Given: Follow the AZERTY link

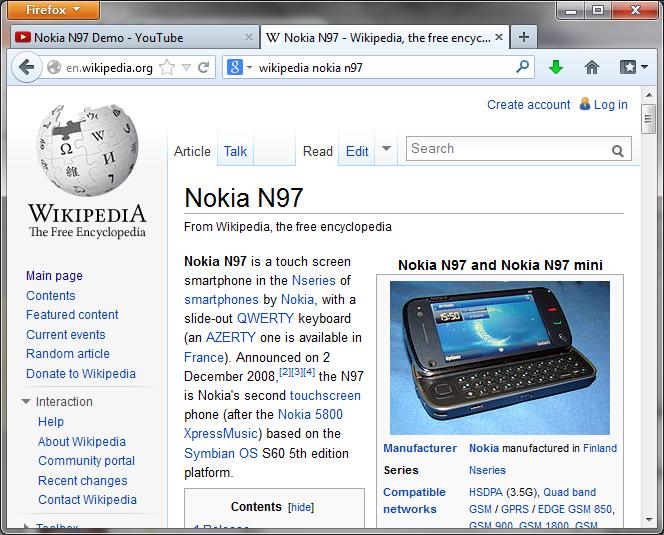Looking at the screenshot, I should tap(230, 338).
